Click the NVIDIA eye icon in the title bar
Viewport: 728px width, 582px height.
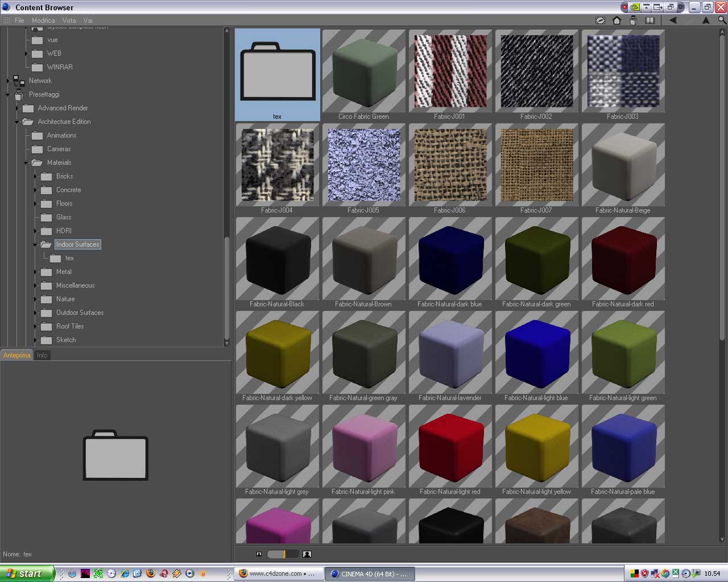pos(635,7)
